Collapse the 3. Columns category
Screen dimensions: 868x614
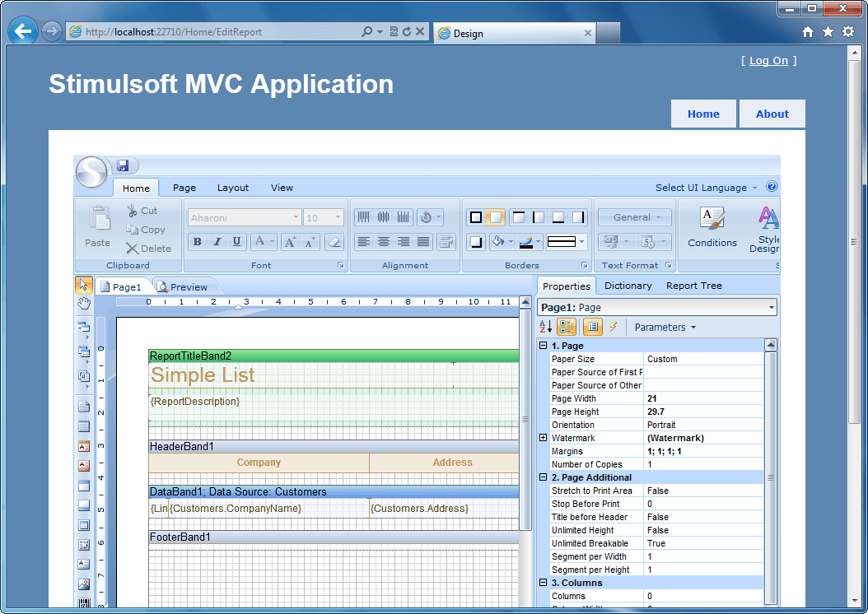click(x=543, y=583)
